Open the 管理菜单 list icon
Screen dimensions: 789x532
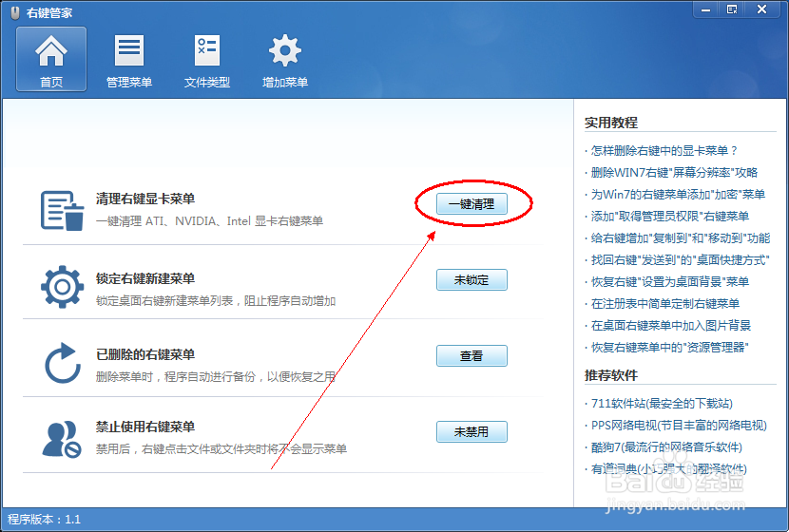click(129, 50)
